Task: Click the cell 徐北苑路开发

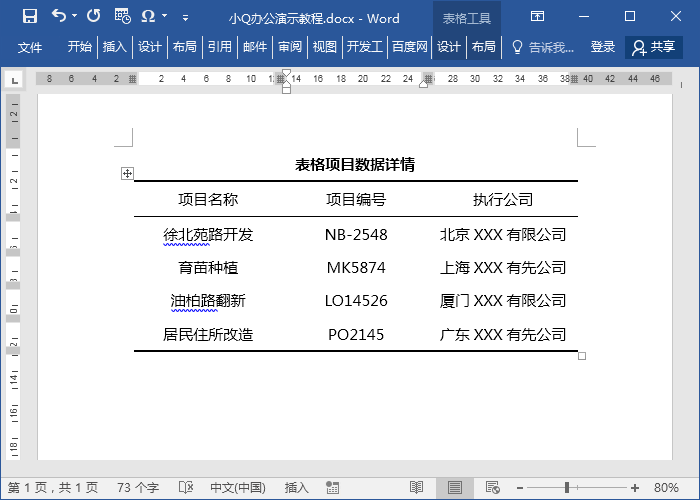Action: click(208, 234)
